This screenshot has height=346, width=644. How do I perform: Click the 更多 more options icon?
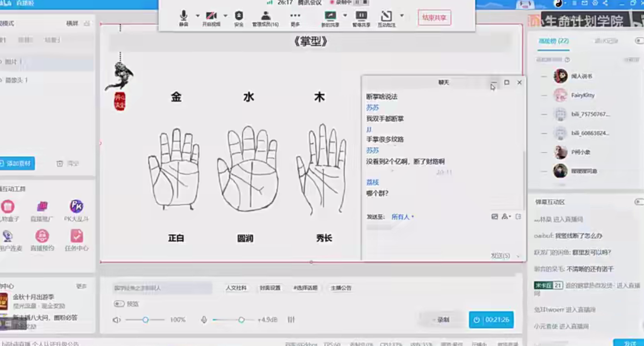295,16
